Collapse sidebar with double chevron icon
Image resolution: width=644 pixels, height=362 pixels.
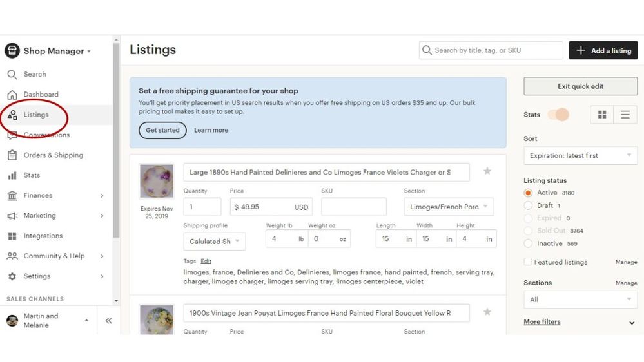(x=108, y=320)
